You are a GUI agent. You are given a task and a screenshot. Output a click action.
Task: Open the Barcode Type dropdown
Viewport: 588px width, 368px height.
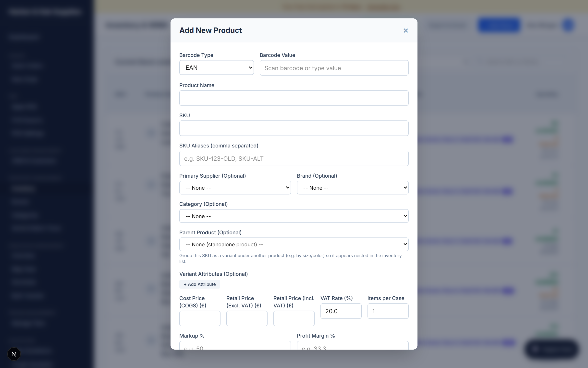pyautogui.click(x=217, y=67)
